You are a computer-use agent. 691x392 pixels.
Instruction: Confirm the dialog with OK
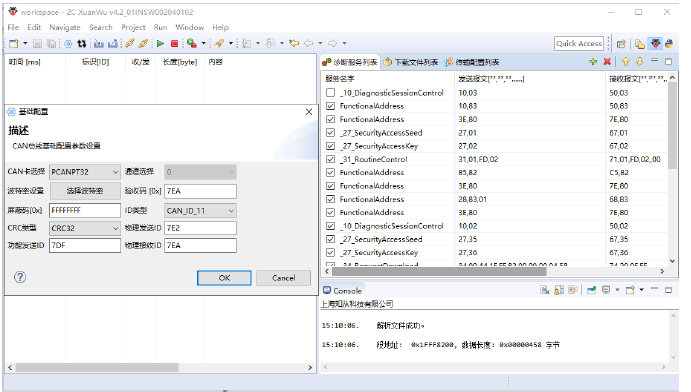pos(224,278)
